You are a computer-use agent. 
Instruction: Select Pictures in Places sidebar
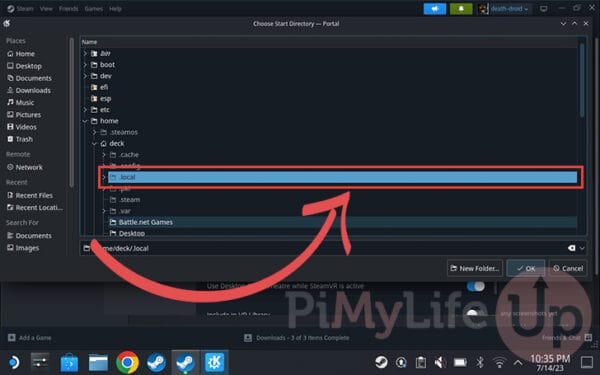click(x=24, y=115)
